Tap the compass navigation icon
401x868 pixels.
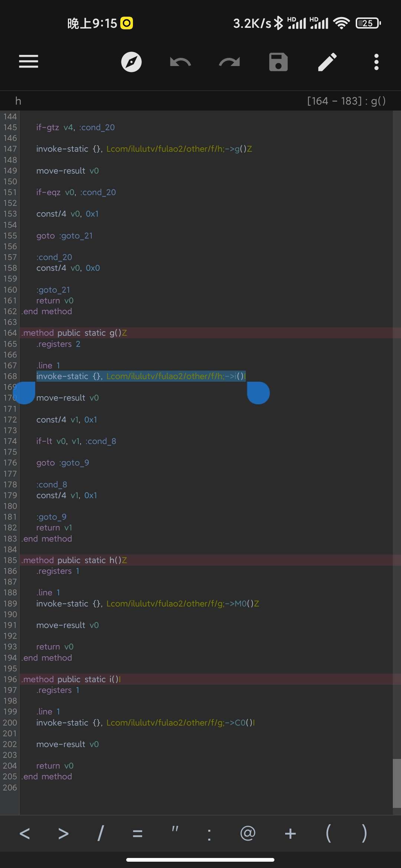[x=131, y=62]
